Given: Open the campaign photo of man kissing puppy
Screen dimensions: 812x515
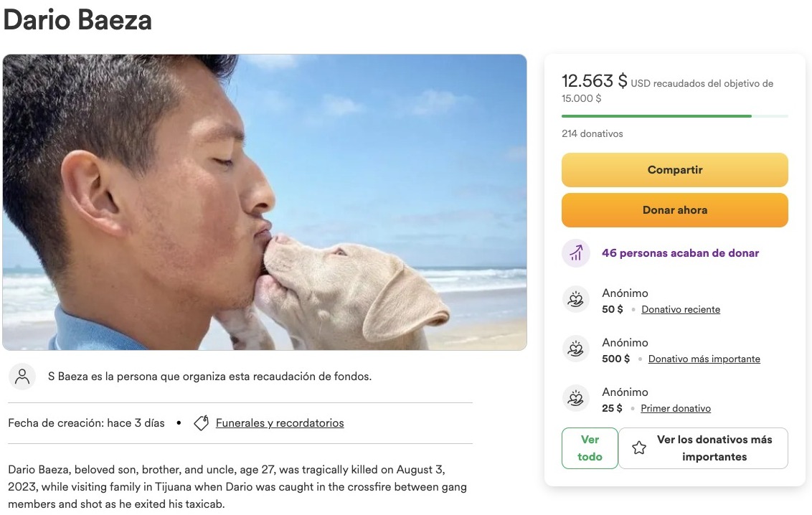Looking at the screenshot, I should 265,202.
